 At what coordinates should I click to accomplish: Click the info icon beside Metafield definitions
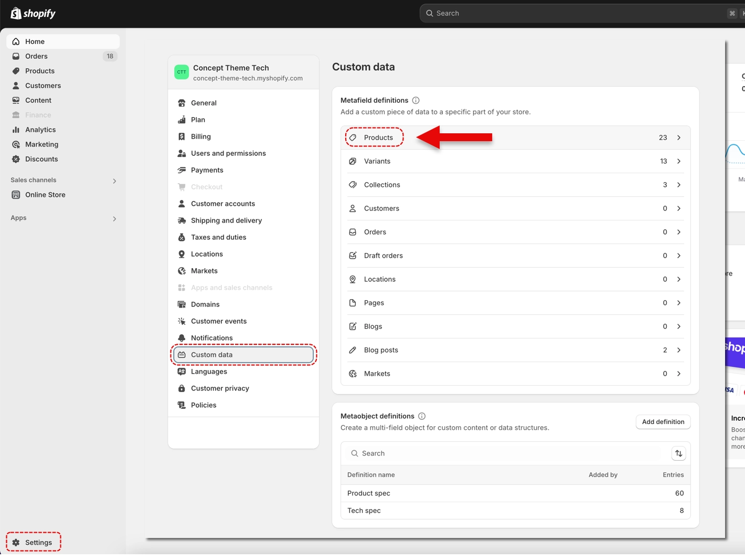[416, 100]
